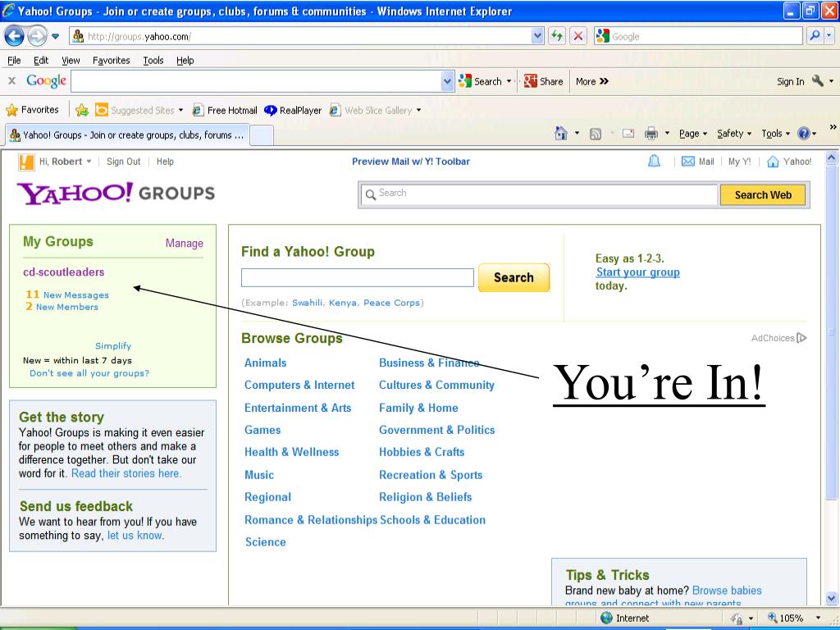The image size is (840, 630).
Task: Open the Help menu in menu bar
Action: click(x=185, y=61)
